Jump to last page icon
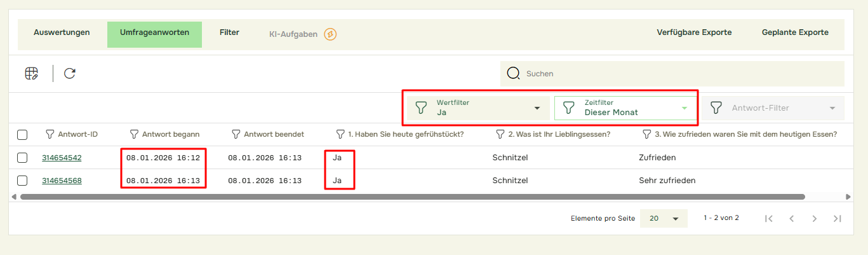The width and height of the screenshot is (868, 255). 837,218
